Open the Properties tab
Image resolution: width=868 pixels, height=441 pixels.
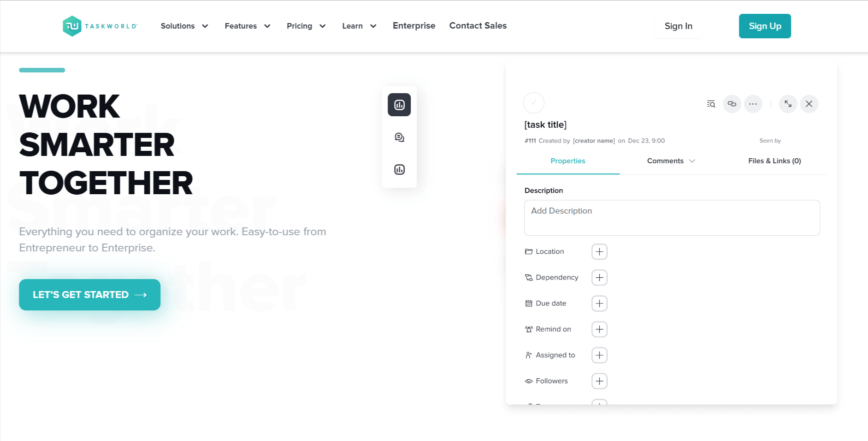tap(568, 161)
